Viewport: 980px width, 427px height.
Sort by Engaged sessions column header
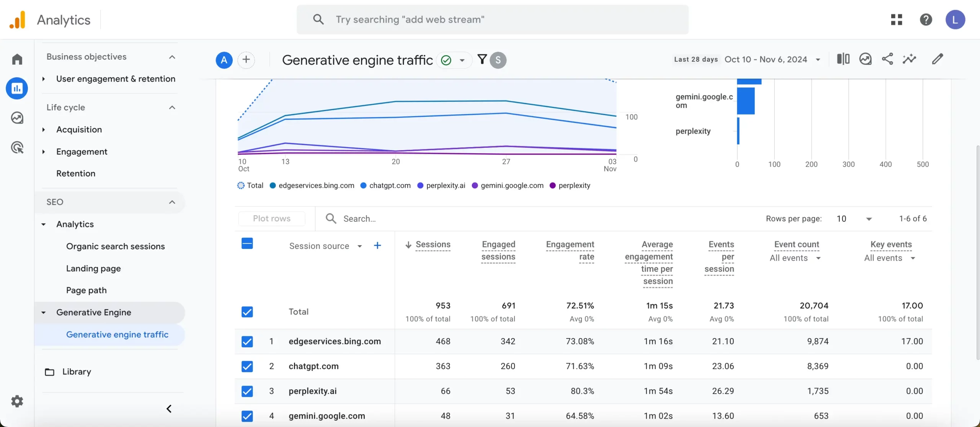[x=498, y=250]
